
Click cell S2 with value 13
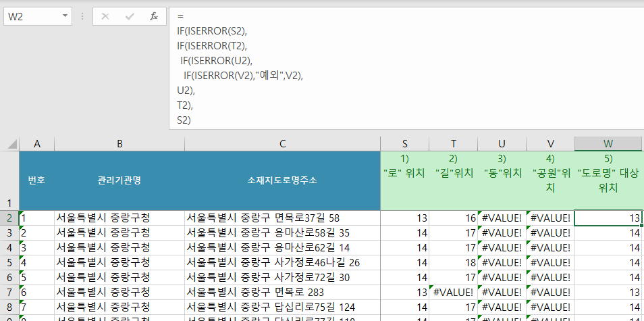[405, 218]
